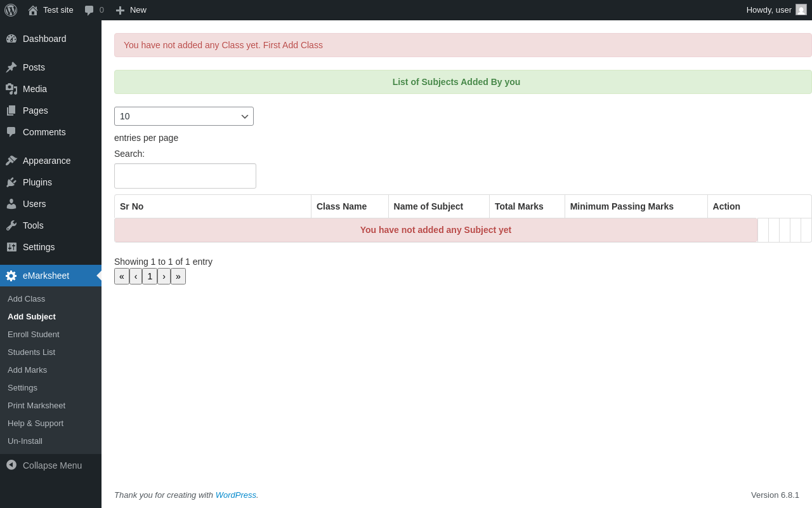This screenshot has height=508, width=812.
Task: Click the Users person icon
Action: coord(11,204)
